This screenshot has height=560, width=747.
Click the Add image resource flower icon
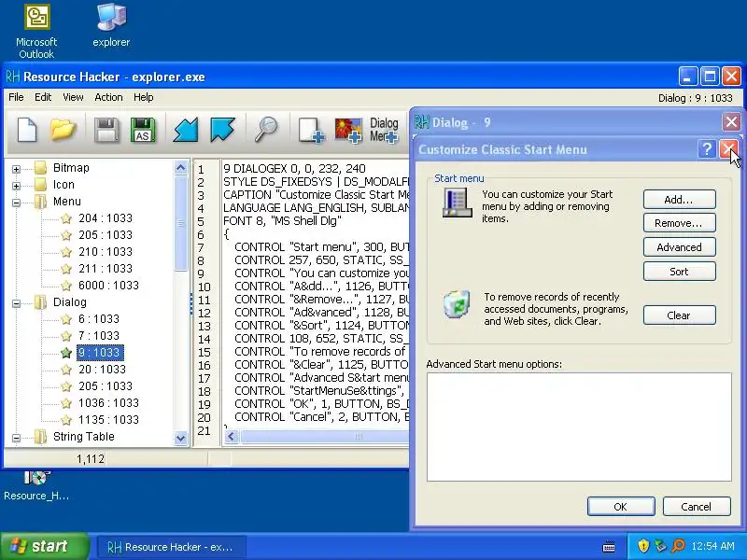pos(348,130)
